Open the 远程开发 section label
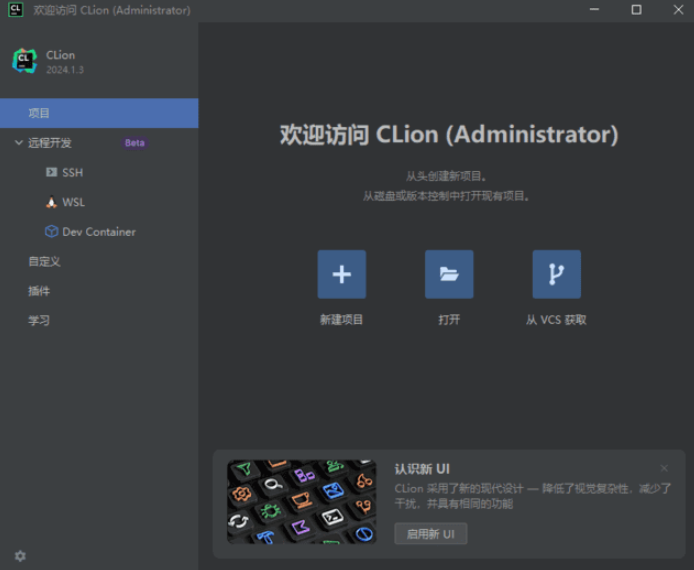Viewport: 694px width, 570px height. pyautogui.click(x=50, y=143)
